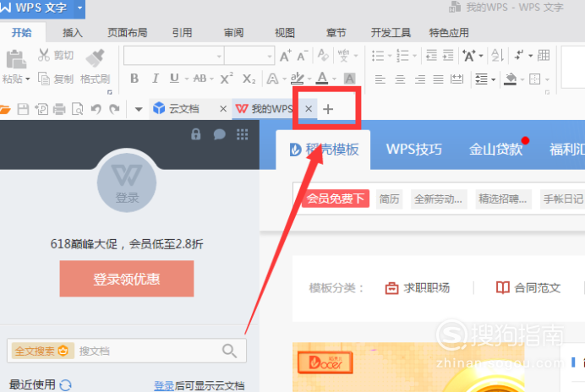Toggle Italic formatting
This screenshot has width=585, height=392.
(x=156, y=79)
